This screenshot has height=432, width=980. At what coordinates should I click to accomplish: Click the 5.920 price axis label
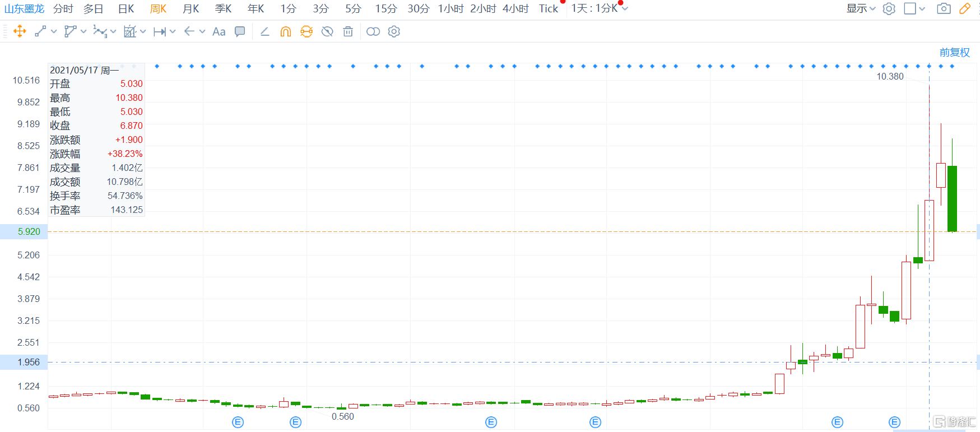(24, 231)
